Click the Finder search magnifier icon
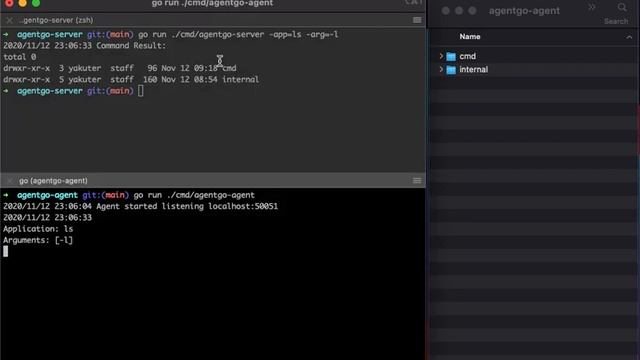 [x=622, y=7]
